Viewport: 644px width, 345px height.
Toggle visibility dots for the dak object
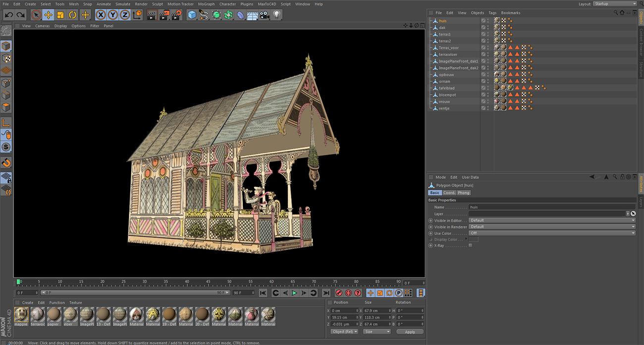point(488,28)
